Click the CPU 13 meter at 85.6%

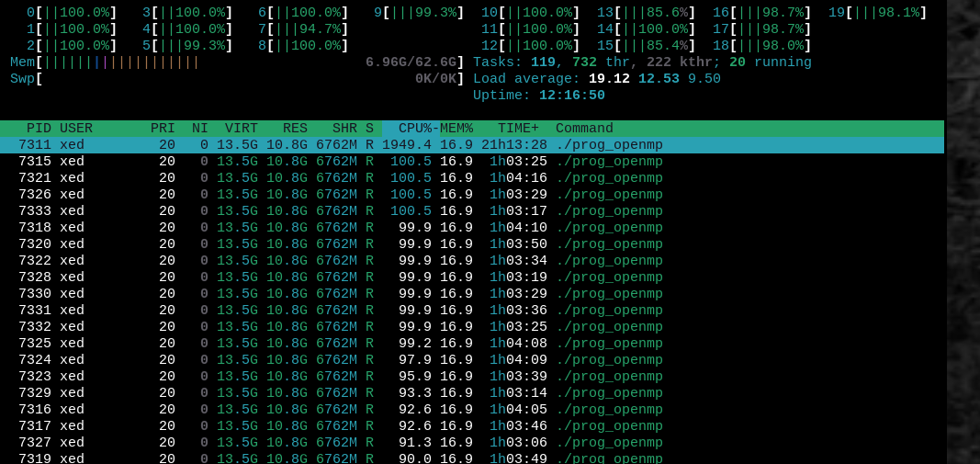pyautogui.click(x=647, y=13)
